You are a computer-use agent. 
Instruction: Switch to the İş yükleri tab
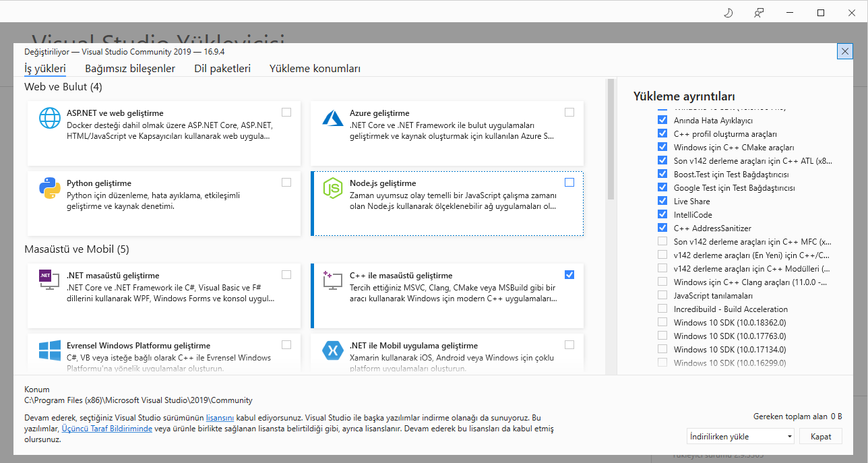pyautogui.click(x=45, y=68)
